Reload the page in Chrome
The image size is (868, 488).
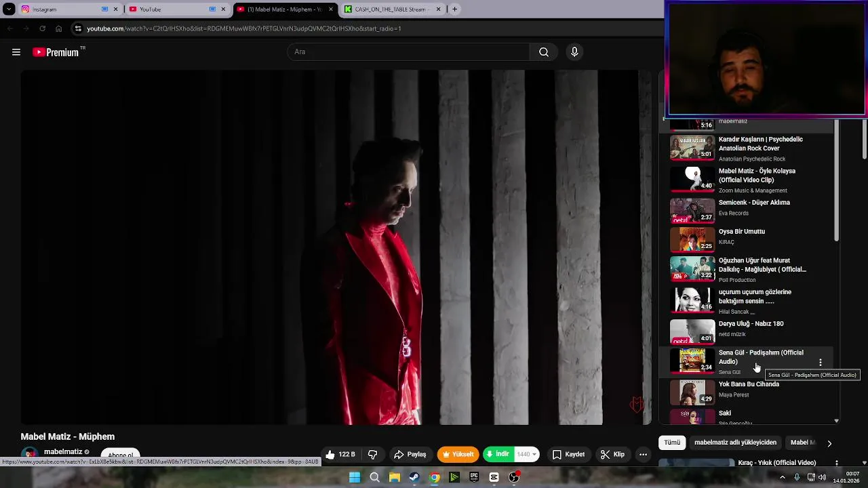[x=42, y=28]
